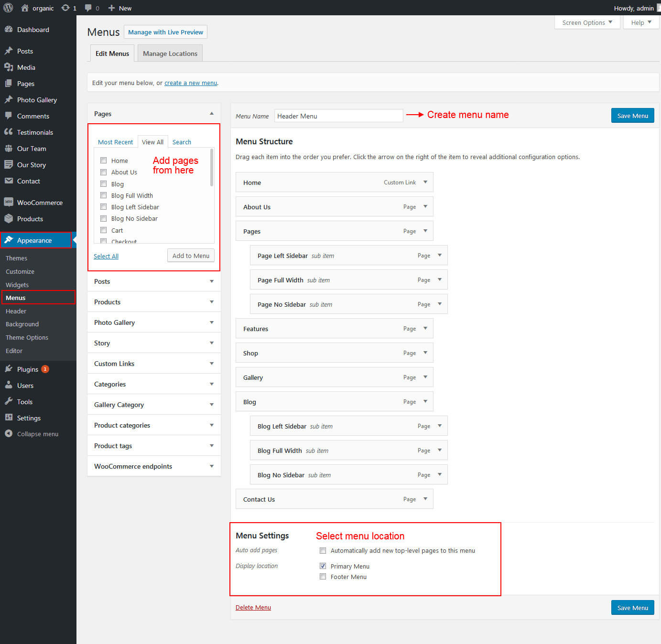Click the Menu Name input field

click(339, 116)
